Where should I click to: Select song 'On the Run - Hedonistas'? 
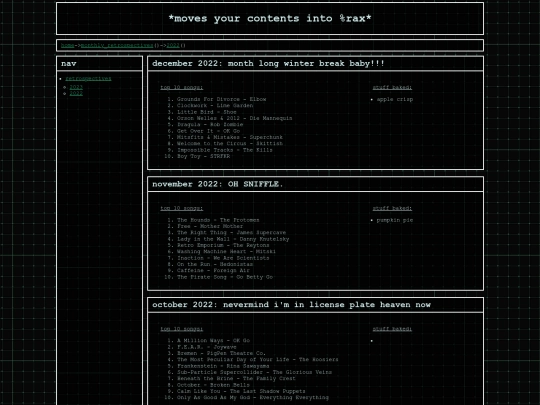point(215,264)
